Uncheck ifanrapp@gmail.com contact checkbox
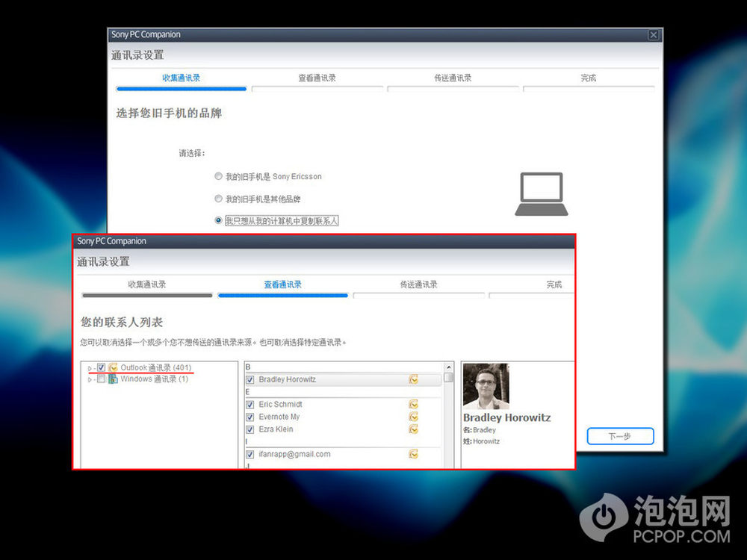747x560 pixels. pos(250,454)
